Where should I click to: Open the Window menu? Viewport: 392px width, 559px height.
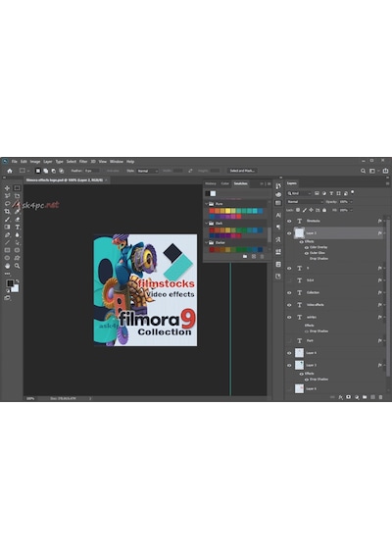[x=117, y=162]
